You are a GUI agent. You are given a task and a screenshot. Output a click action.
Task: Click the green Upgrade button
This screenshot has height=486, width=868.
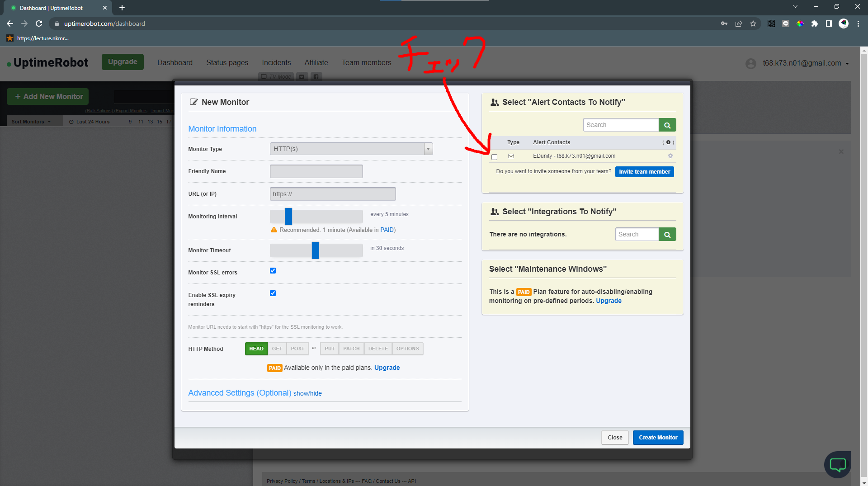tap(123, 62)
